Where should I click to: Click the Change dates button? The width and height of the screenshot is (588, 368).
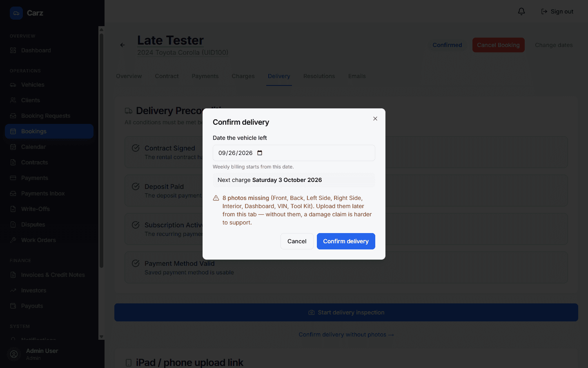(x=554, y=45)
